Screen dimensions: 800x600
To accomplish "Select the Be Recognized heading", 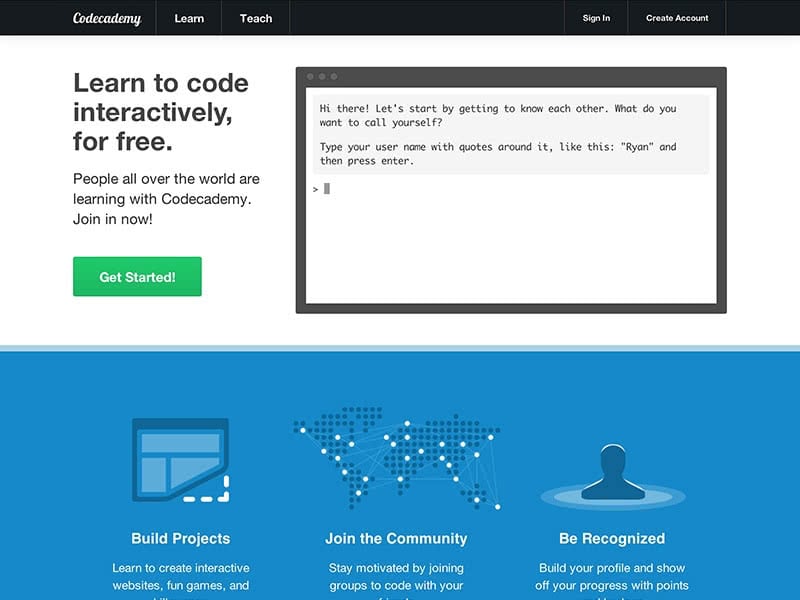I will click(x=612, y=538).
